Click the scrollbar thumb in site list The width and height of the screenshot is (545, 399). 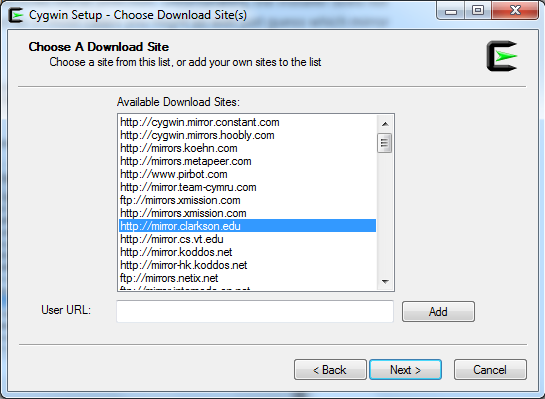pos(385,143)
